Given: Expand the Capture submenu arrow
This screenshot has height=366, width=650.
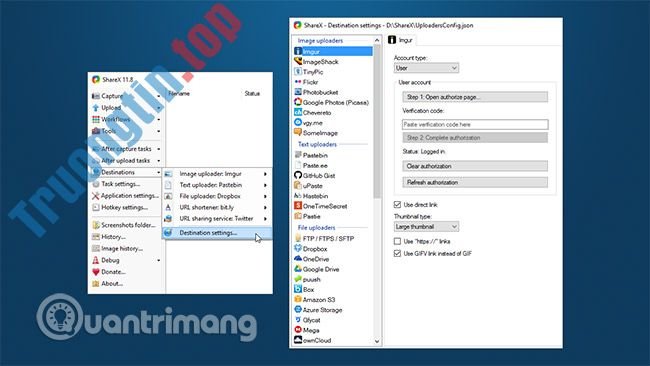Looking at the screenshot, I should 159,96.
